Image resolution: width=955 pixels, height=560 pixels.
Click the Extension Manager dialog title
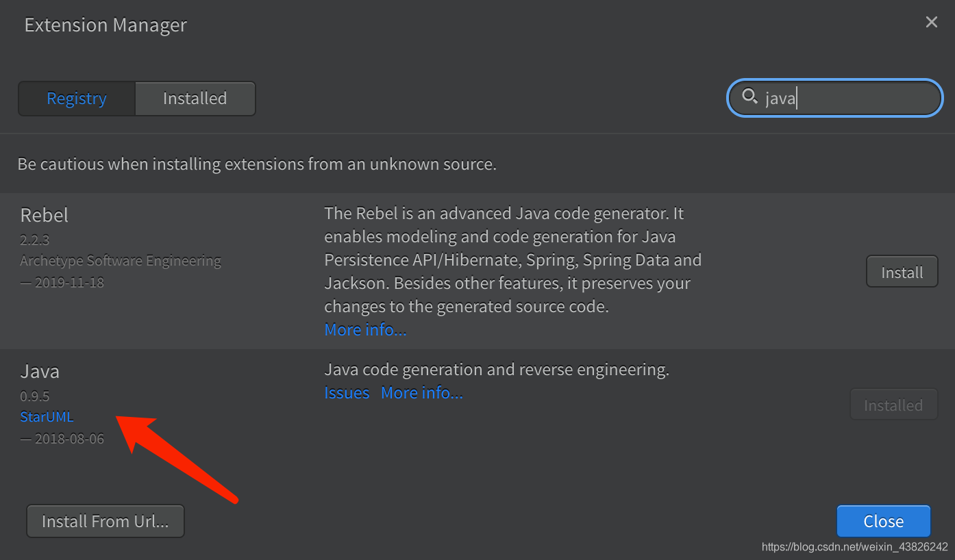[x=106, y=25]
